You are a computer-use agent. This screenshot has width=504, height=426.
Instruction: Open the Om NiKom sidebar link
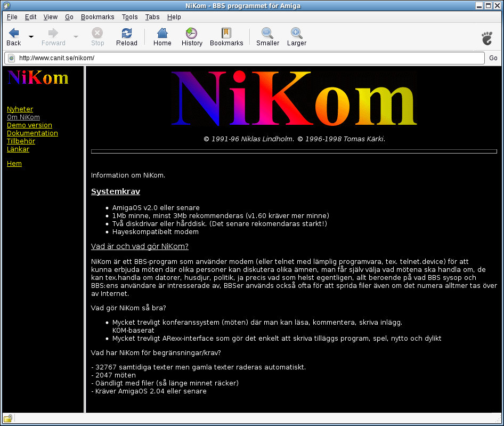tap(23, 117)
